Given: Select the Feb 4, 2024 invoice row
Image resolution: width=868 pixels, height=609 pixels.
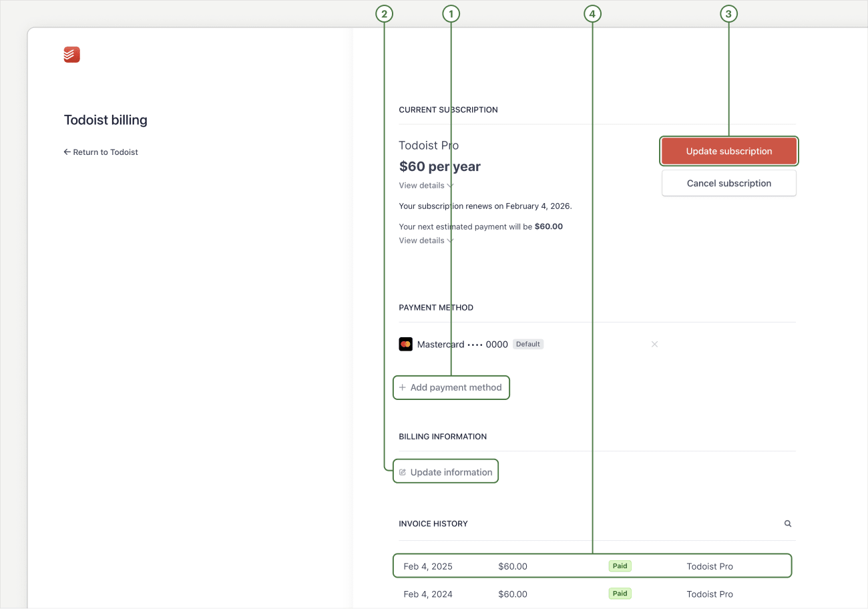Looking at the screenshot, I should pos(592,594).
